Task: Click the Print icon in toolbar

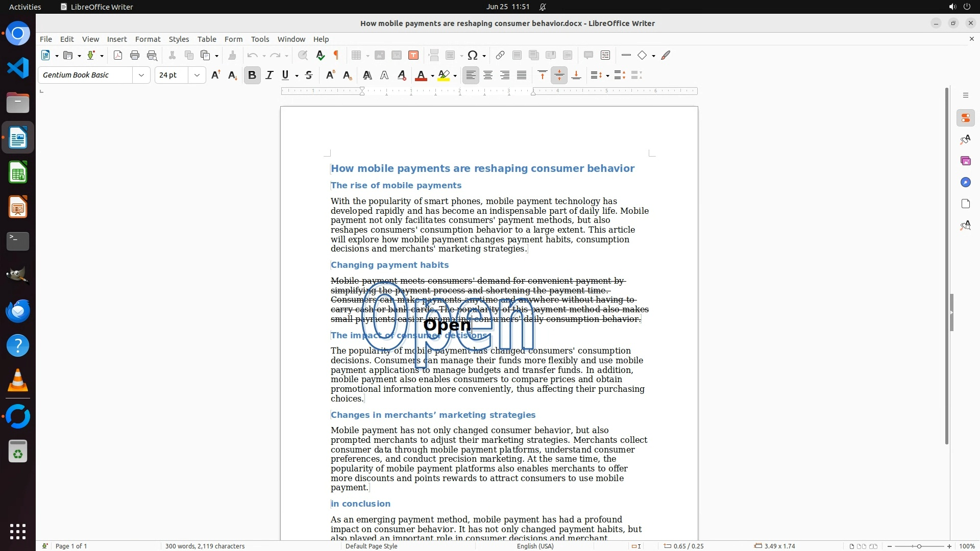Action: tap(135, 56)
